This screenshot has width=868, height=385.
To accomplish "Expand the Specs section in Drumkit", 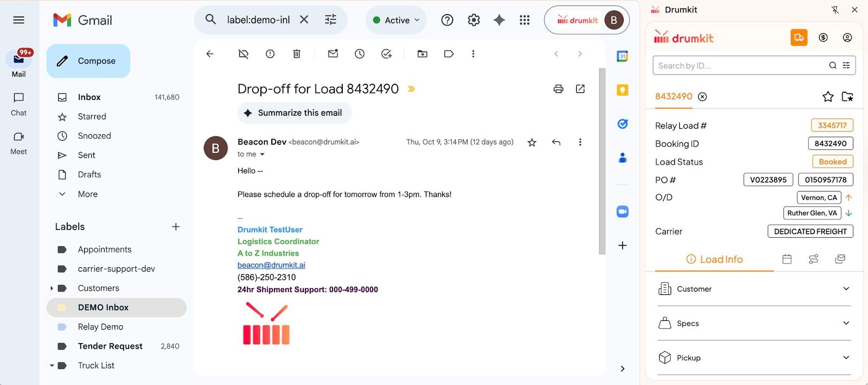I will click(754, 323).
